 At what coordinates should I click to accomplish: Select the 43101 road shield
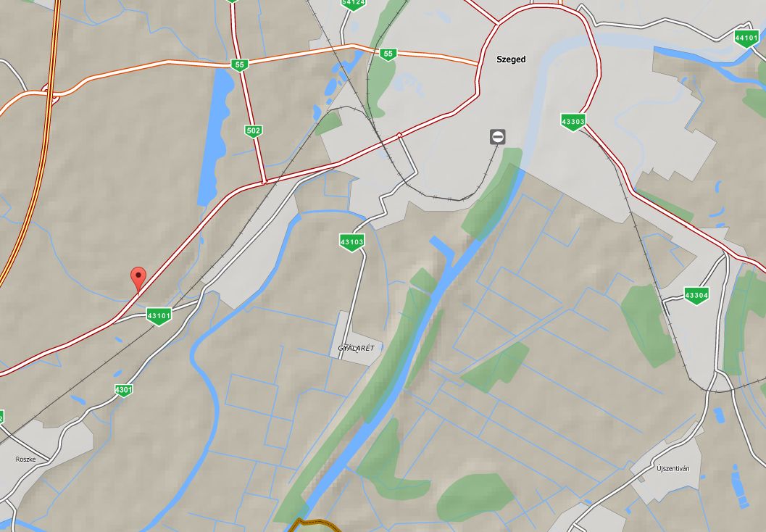click(159, 316)
